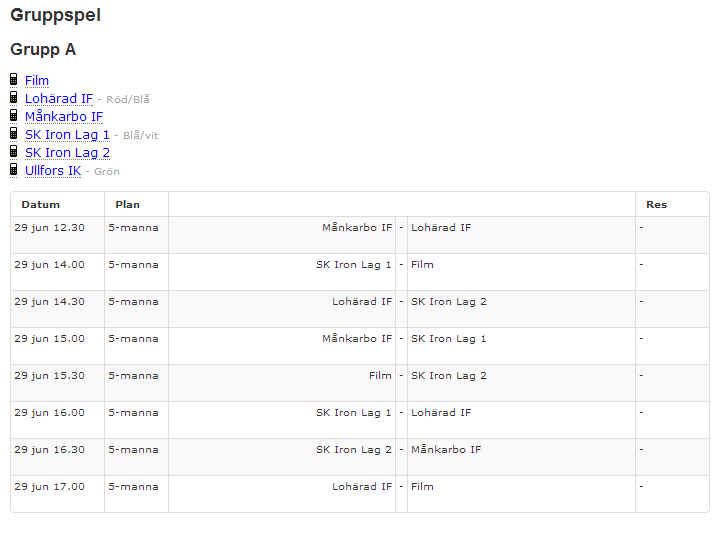
Task: Click the mobile icon beside SK Iron Lag 2
Action: point(14,152)
